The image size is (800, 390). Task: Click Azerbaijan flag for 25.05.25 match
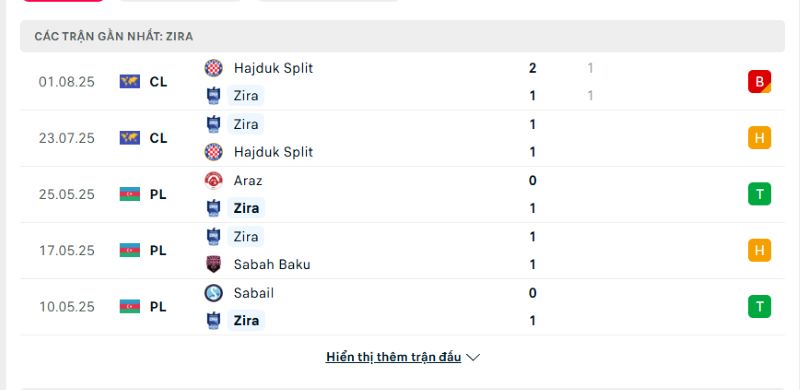click(x=130, y=194)
